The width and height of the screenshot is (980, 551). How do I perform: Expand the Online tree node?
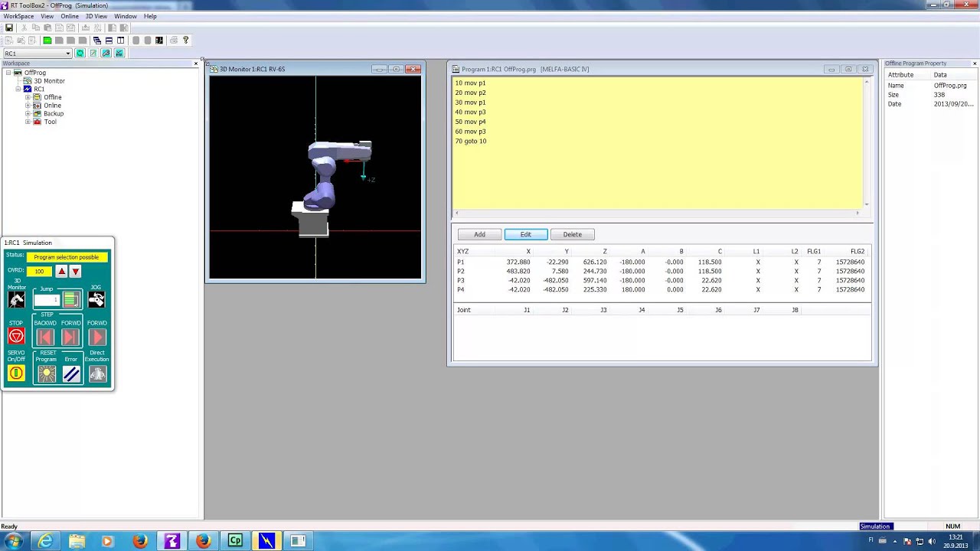[x=28, y=106]
